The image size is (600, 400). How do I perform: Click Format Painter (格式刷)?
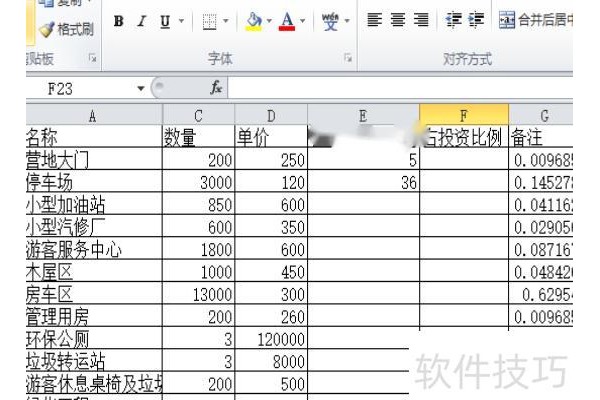pyautogui.click(x=67, y=29)
